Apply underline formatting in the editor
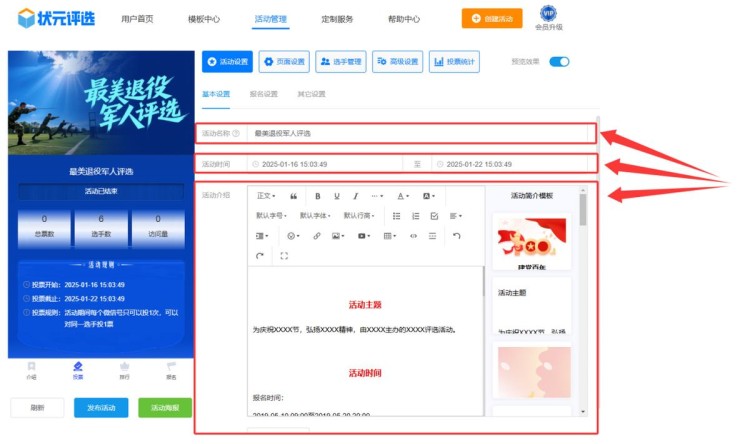The width and height of the screenshot is (750, 444). pos(337,196)
